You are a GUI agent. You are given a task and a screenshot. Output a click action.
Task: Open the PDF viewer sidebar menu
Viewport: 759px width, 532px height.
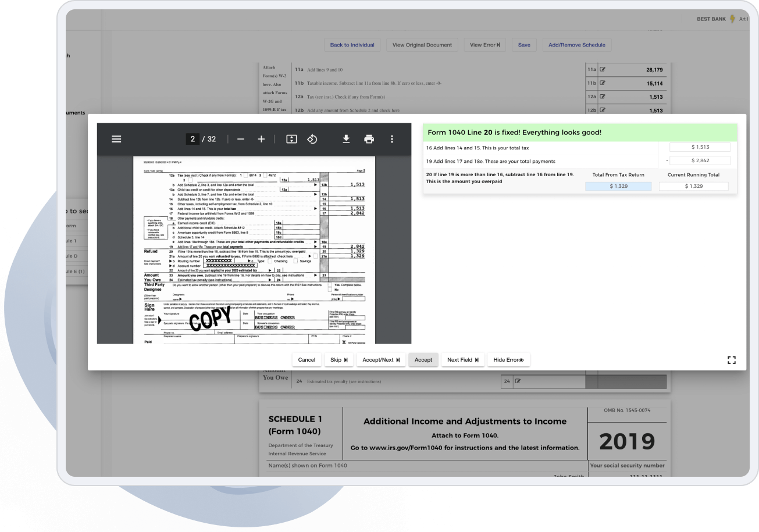click(116, 139)
